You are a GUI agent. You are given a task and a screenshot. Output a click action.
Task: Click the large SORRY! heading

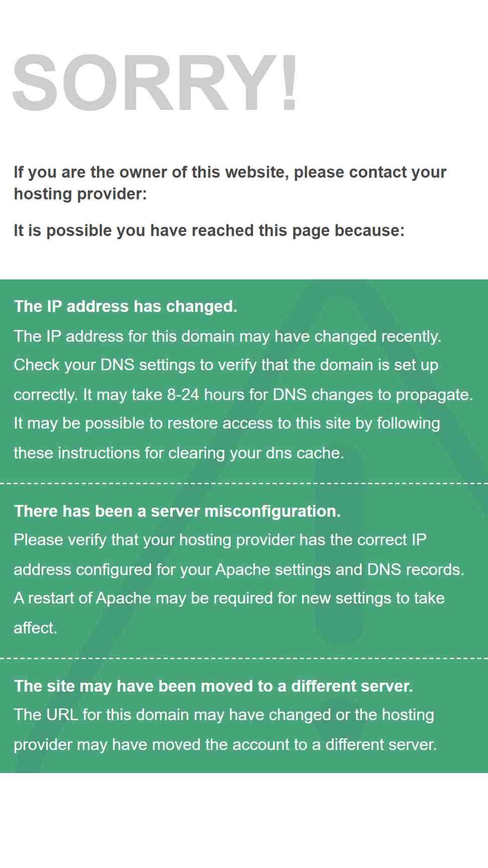click(155, 83)
